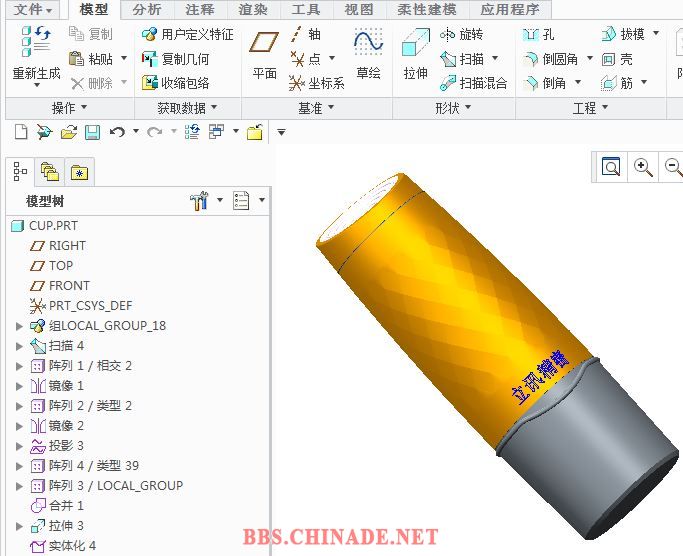Switch to the 柔性建模 flexible modeling tab
This screenshot has width=683, height=556.
427,9
